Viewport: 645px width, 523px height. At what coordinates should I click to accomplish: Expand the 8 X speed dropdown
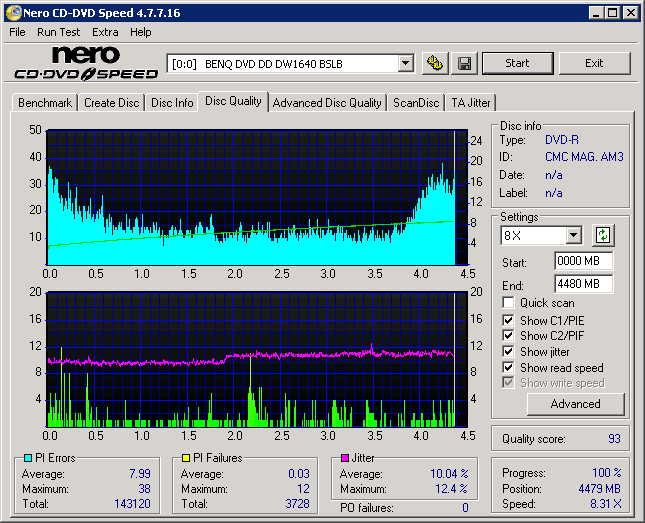pos(573,236)
